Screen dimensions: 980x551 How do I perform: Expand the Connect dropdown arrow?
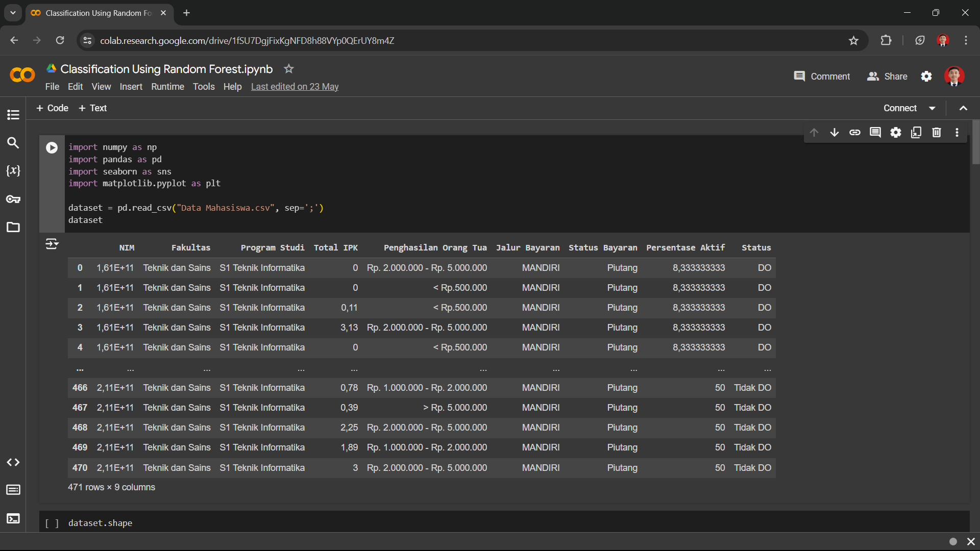point(933,108)
